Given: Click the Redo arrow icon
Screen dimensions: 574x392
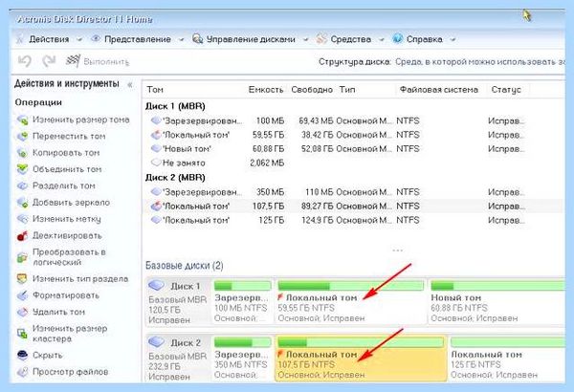Looking at the screenshot, I should pos(49,61).
